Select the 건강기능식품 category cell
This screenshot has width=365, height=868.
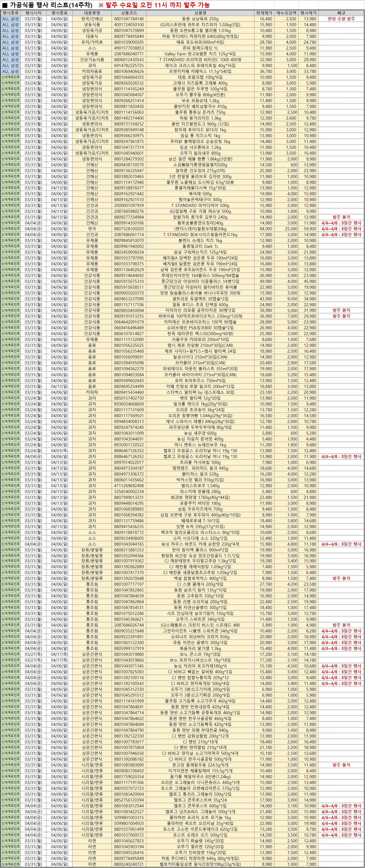point(92,60)
